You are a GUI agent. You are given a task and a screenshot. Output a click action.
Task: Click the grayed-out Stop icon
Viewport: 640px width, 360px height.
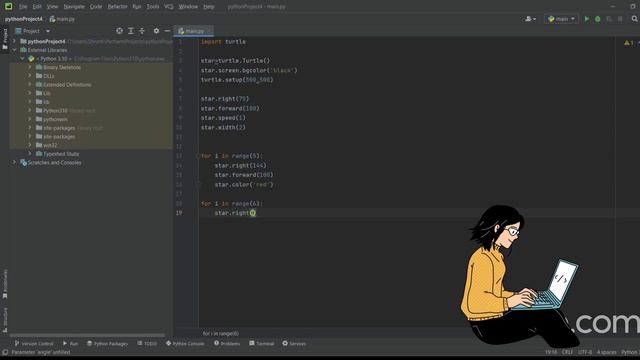click(x=620, y=19)
